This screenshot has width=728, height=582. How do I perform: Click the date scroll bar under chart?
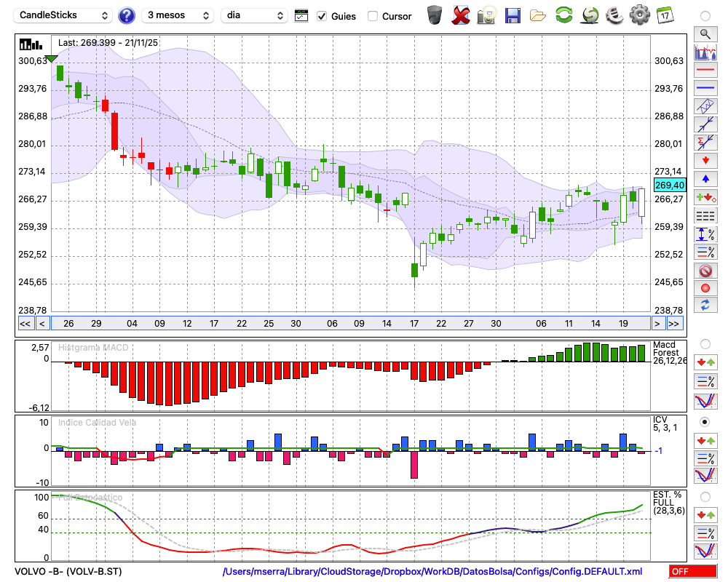(349, 323)
